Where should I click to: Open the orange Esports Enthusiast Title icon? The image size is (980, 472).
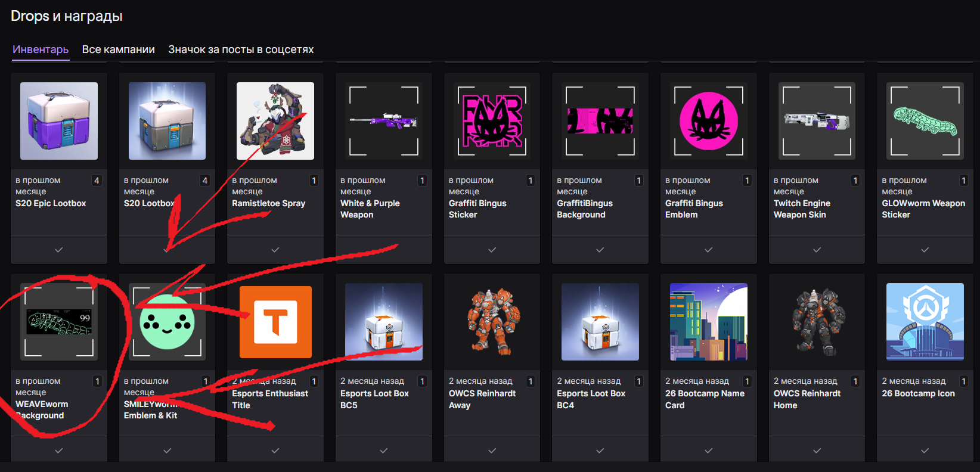click(275, 322)
